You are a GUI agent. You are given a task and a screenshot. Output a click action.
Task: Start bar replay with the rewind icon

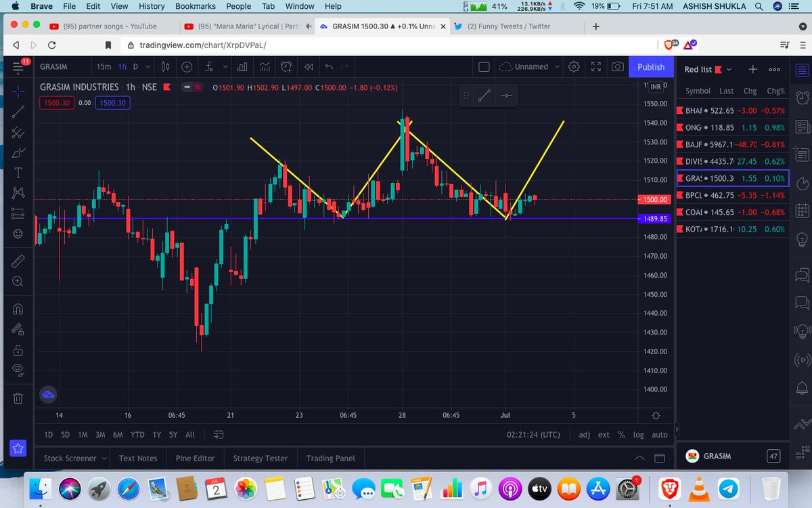[309, 66]
